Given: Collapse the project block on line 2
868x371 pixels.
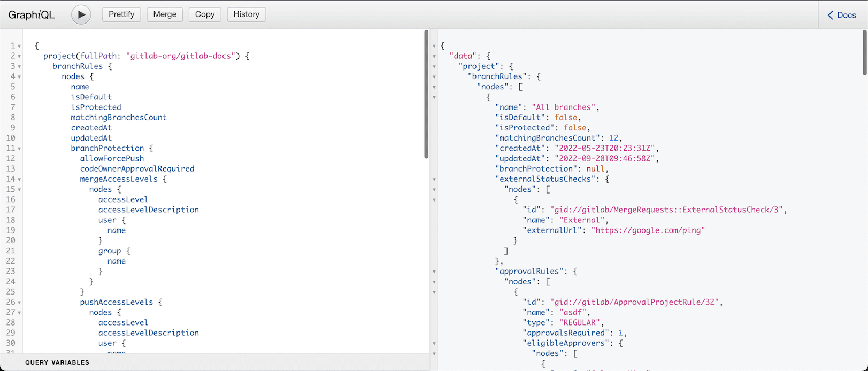Looking at the screenshot, I should (x=20, y=56).
